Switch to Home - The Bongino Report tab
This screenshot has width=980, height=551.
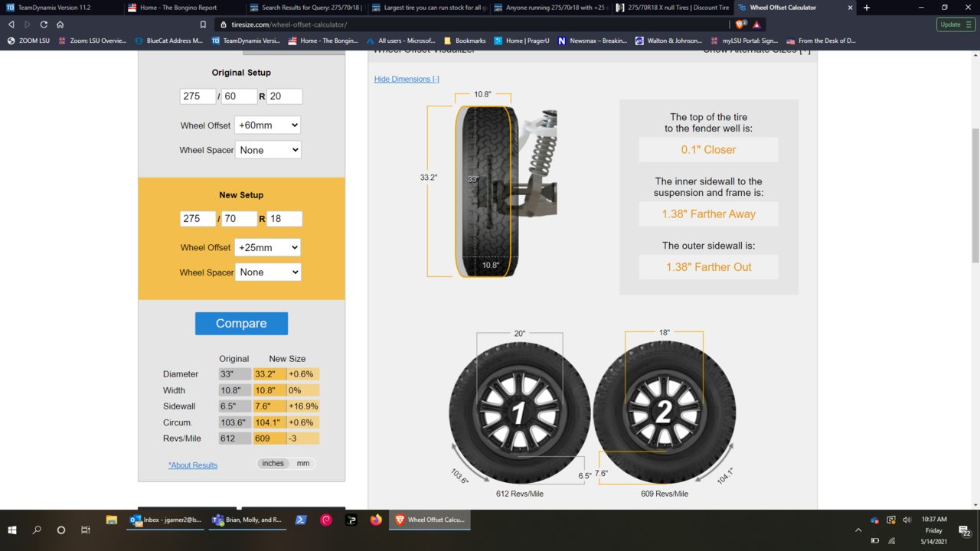[x=184, y=8]
